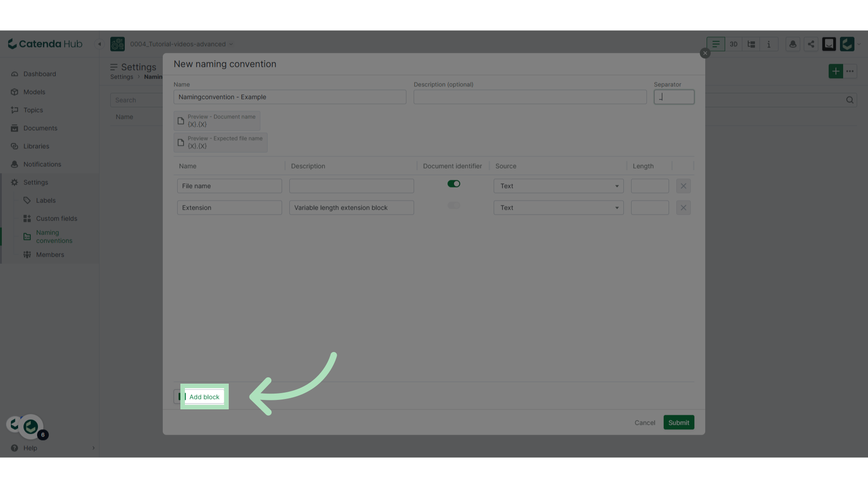Click the Document identifier column header
868x488 pixels.
[x=452, y=166]
